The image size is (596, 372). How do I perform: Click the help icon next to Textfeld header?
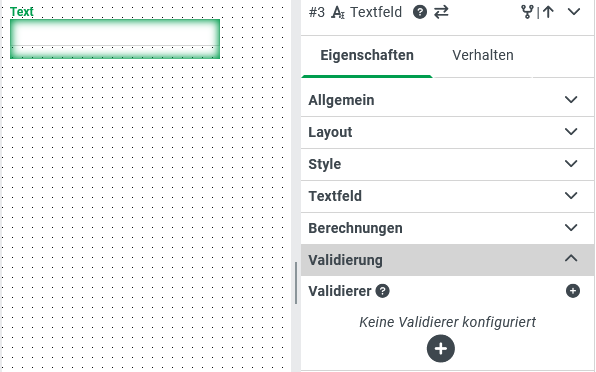pos(420,12)
